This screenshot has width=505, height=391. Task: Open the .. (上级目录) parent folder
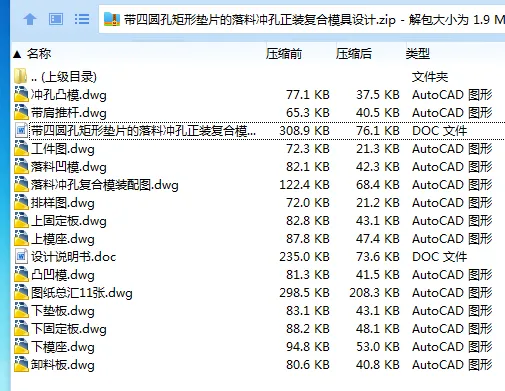[x=64, y=77]
